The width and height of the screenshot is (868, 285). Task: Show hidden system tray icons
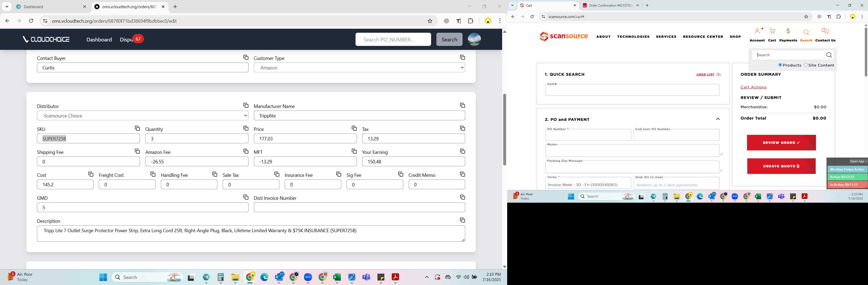(427, 277)
